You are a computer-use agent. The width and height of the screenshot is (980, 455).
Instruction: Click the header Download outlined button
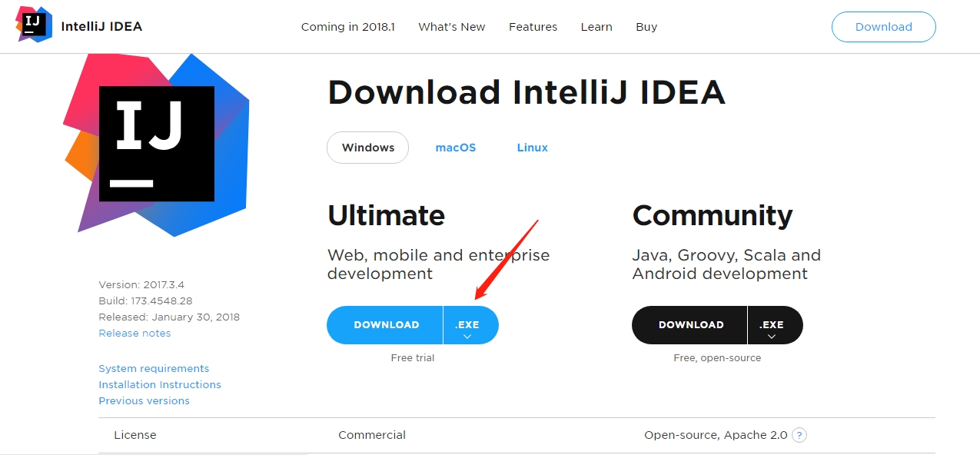click(x=884, y=27)
